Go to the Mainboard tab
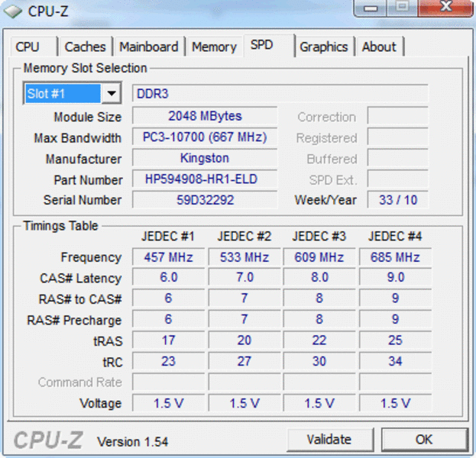This screenshot has width=476, height=458. point(149,47)
